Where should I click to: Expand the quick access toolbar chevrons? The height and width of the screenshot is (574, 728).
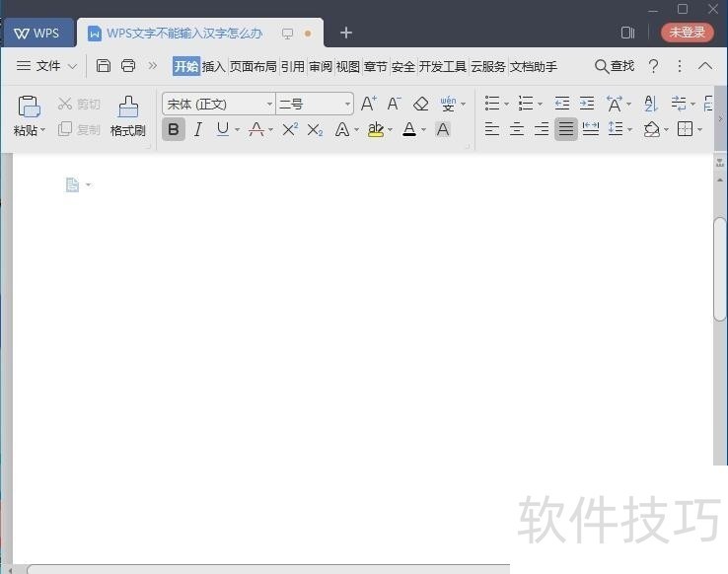pyautogui.click(x=152, y=66)
